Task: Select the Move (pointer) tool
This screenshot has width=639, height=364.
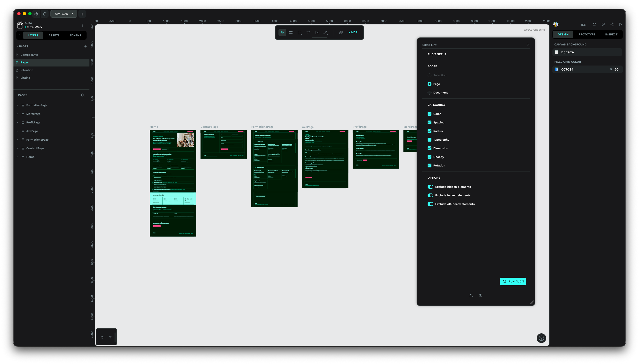Action: pos(282,33)
